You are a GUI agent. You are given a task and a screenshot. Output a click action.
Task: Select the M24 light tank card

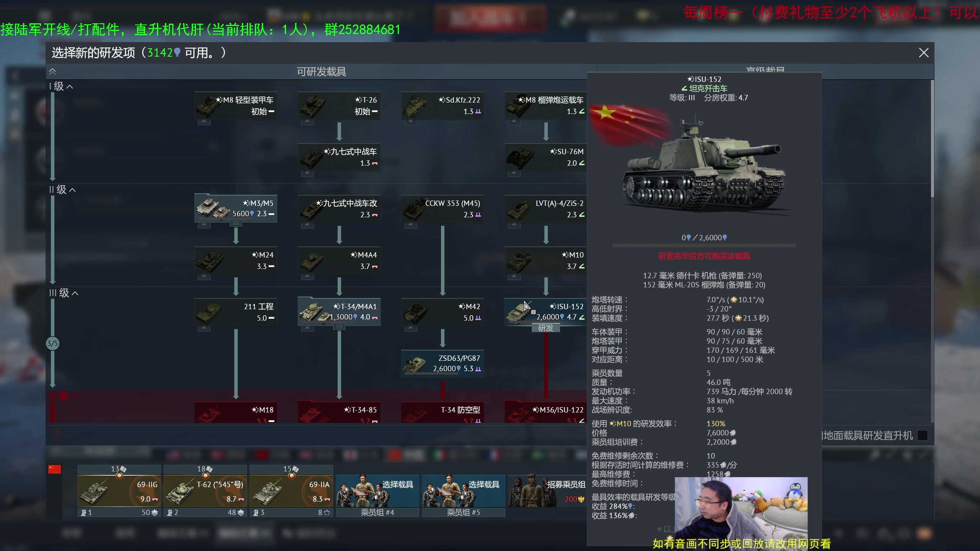pos(236,261)
